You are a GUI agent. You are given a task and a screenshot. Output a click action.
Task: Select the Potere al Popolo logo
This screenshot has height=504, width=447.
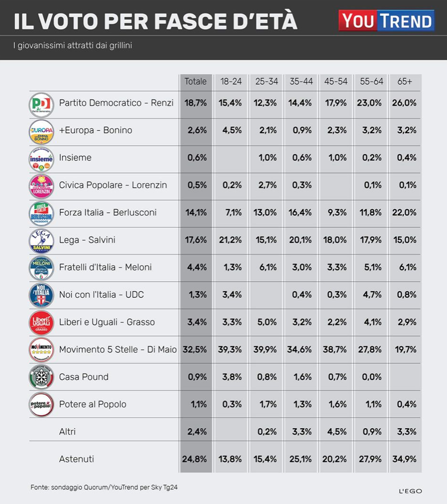[x=42, y=404]
